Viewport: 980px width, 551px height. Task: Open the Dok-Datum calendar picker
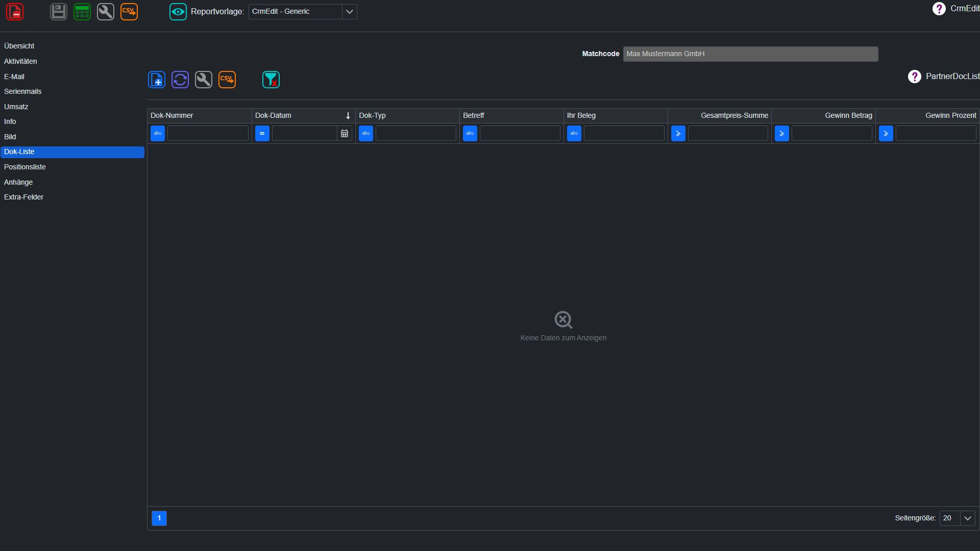345,133
